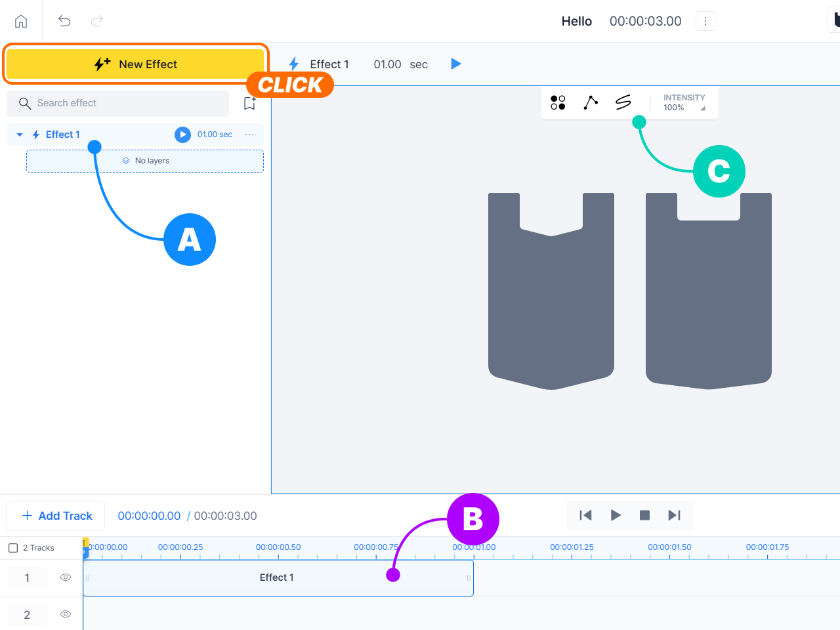This screenshot has width=840, height=630.
Task: Select track number 1 label
Action: 27,578
